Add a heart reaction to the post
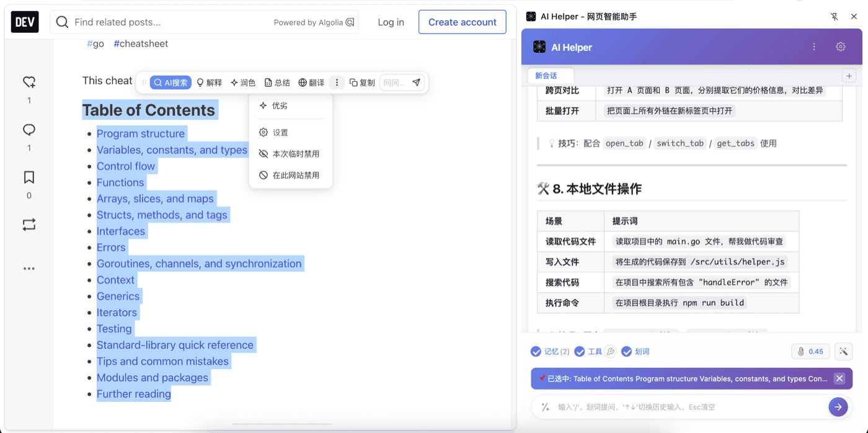 [x=29, y=82]
